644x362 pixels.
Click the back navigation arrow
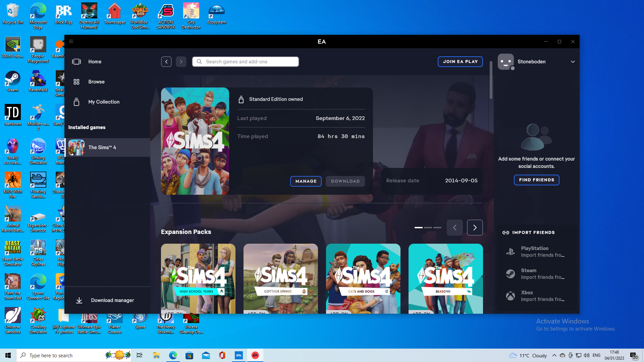coord(166,62)
